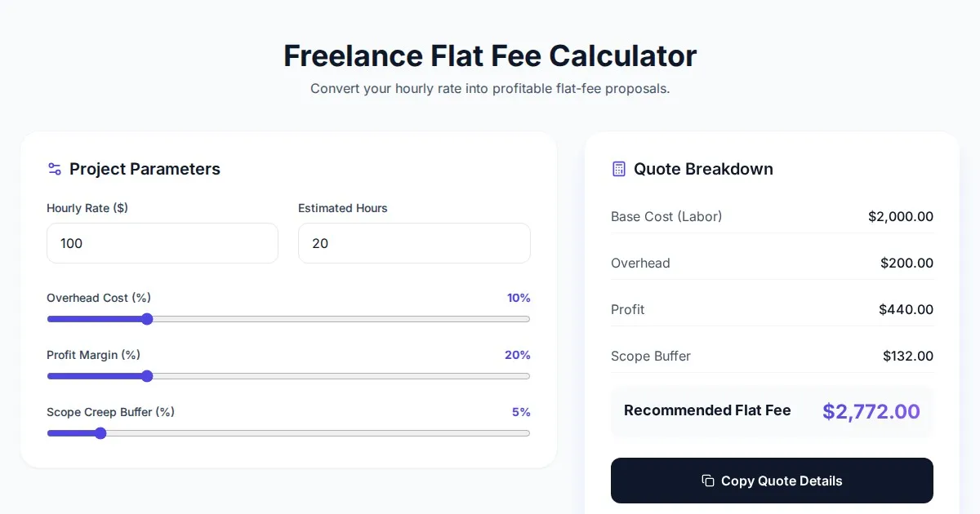
Task: Click the Overhead Cost 10% value label
Action: tap(519, 298)
